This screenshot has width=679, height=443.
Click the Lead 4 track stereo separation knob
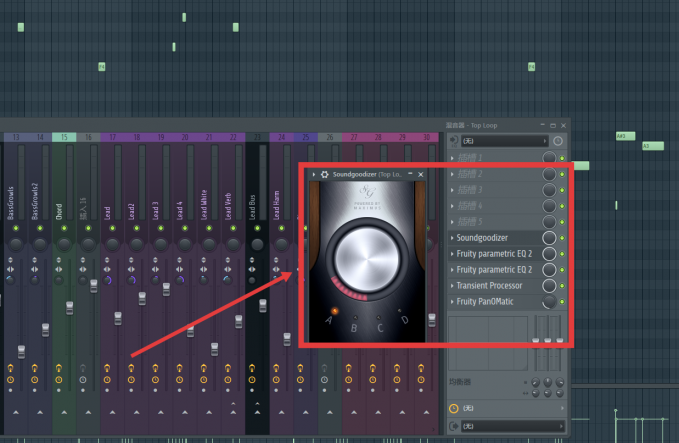coord(179,280)
